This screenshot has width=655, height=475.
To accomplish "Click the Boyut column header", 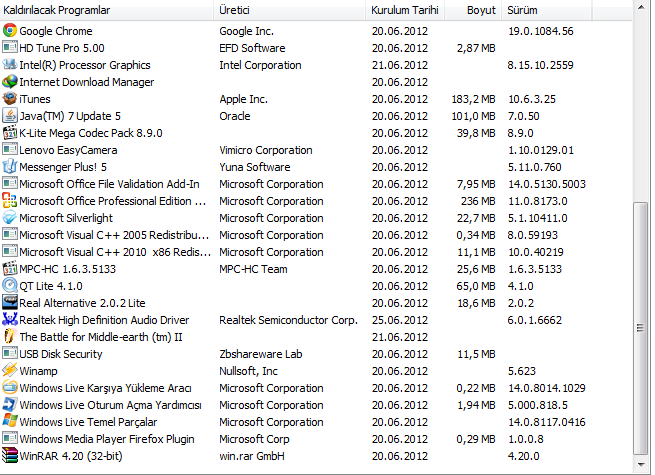I will coord(481,10).
